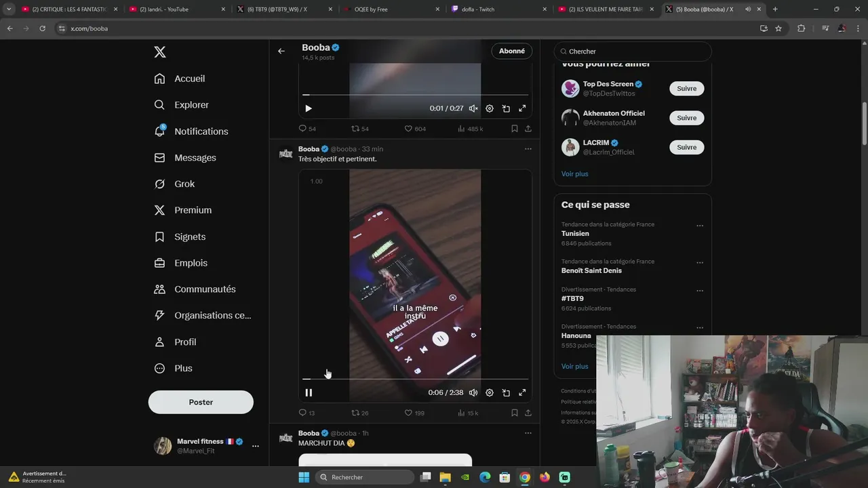Open Tunisien trend options menu
This screenshot has height=488, width=868.
point(700,226)
